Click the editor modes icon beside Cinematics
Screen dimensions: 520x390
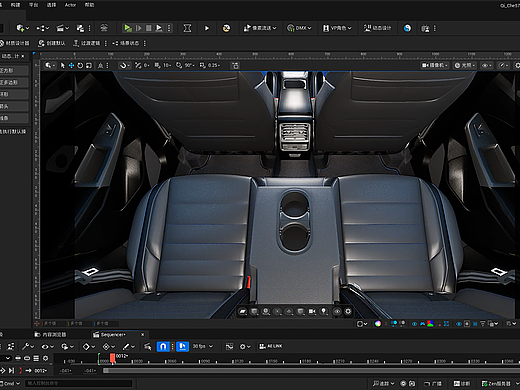point(80,28)
